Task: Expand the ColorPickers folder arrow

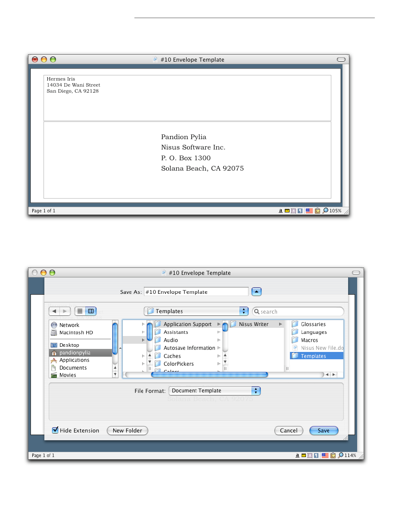Action: [x=219, y=364]
